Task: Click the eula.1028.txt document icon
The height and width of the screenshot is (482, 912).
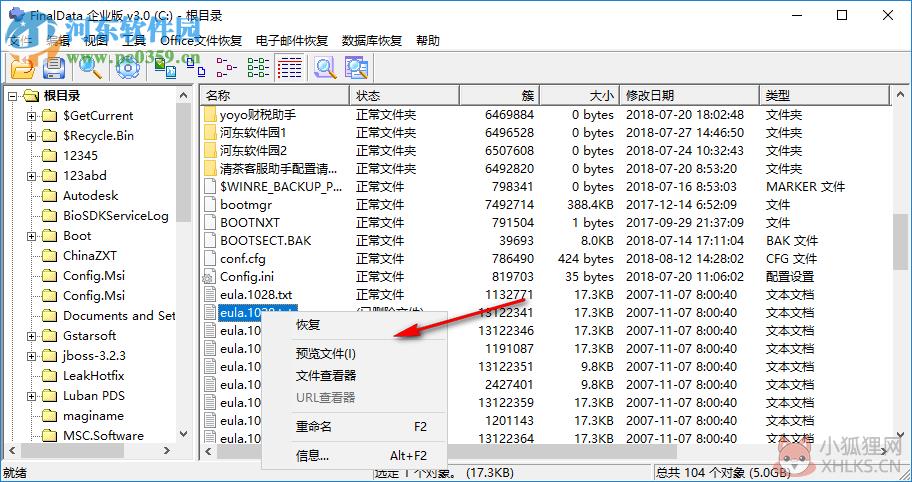Action: coord(210,295)
